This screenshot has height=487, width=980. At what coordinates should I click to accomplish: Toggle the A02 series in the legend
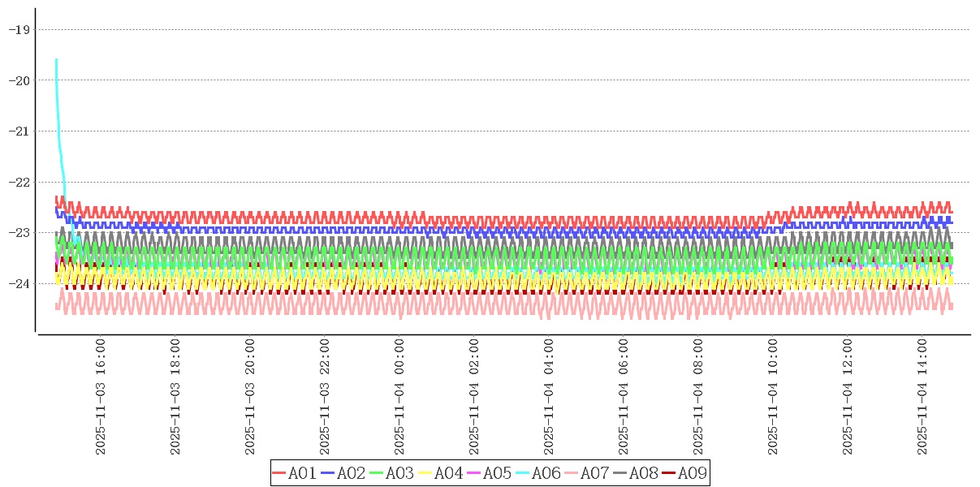click(x=343, y=473)
